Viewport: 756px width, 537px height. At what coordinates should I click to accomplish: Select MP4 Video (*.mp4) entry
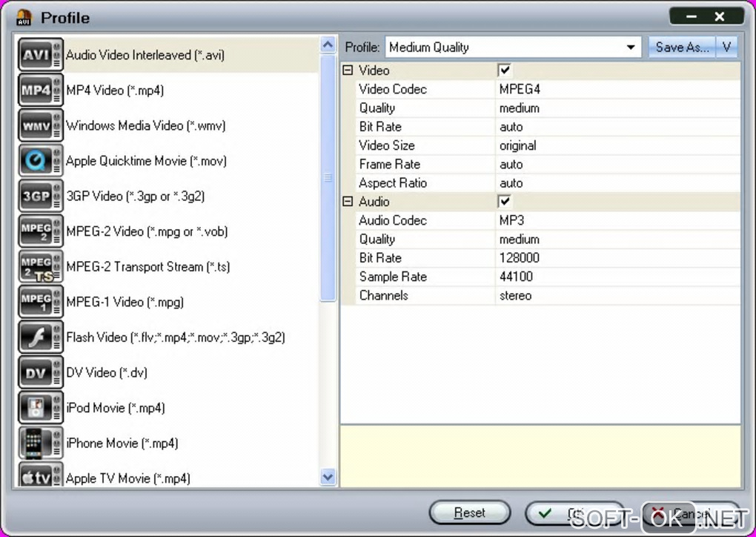click(168, 90)
